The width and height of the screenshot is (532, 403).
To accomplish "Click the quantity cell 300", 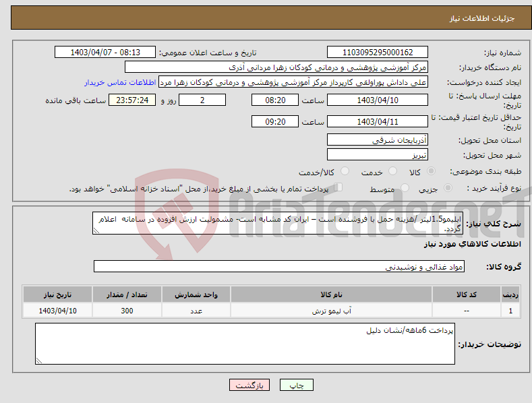I will pos(127,311).
